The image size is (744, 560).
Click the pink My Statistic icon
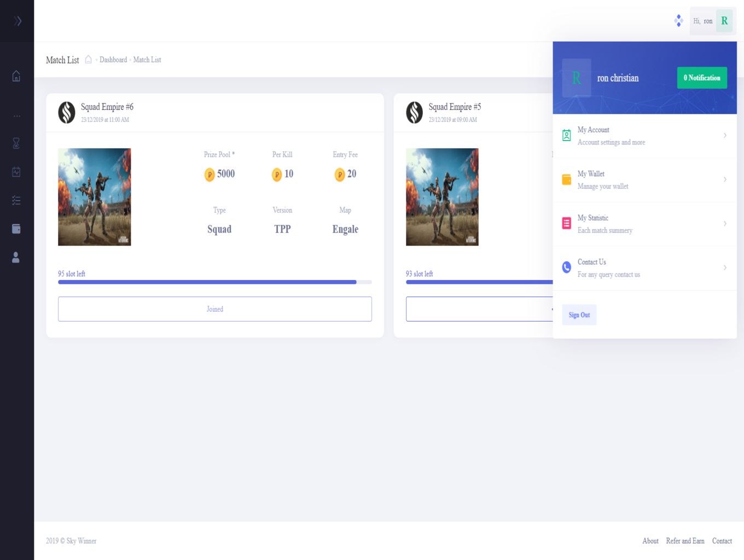point(567,224)
